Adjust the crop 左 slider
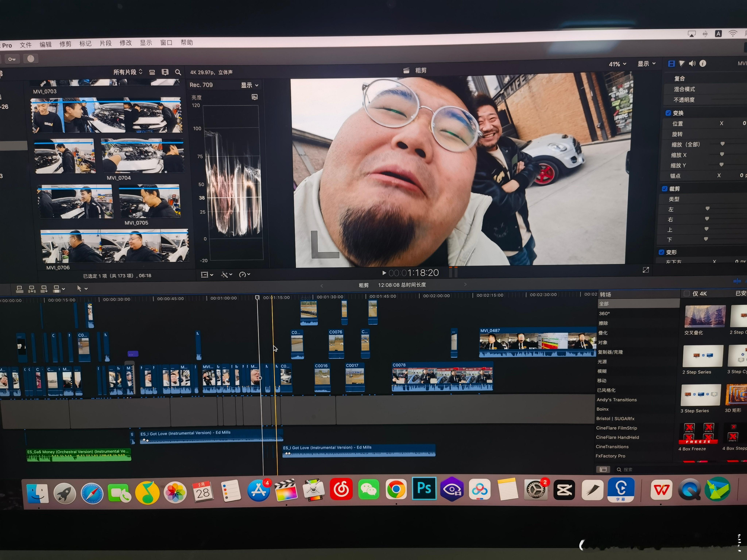Image resolution: width=747 pixels, height=560 pixels. 707,209
